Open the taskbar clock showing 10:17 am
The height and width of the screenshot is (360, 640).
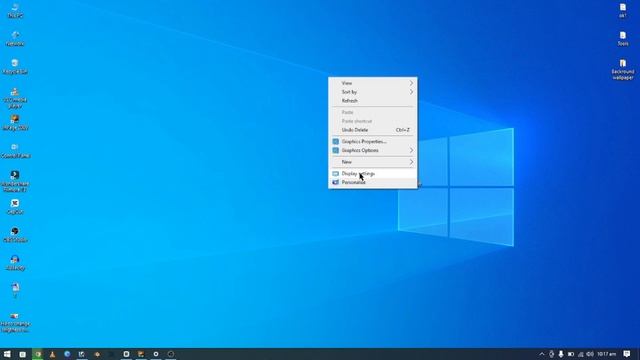click(x=607, y=354)
